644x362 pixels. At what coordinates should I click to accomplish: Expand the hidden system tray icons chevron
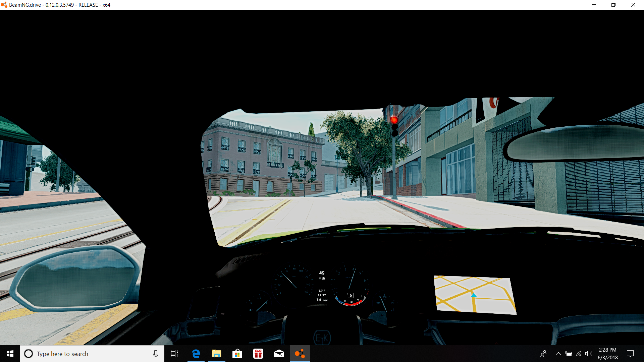558,354
